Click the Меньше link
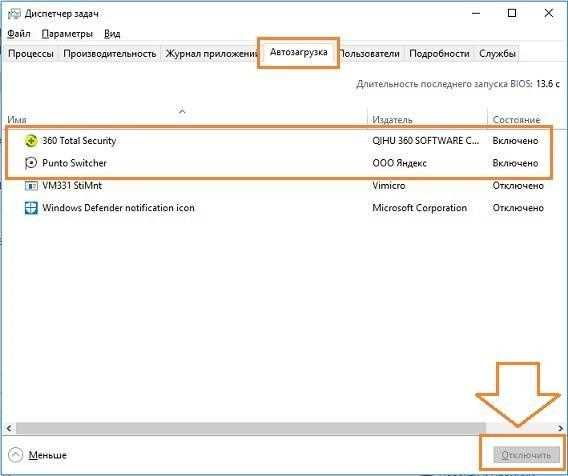This screenshot has width=568, height=476. (47, 455)
